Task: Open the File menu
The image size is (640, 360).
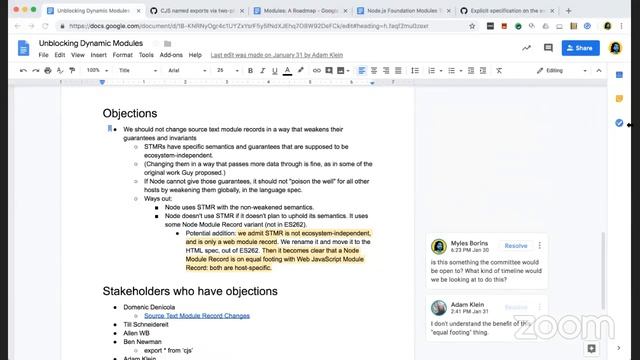Action: (x=43, y=55)
